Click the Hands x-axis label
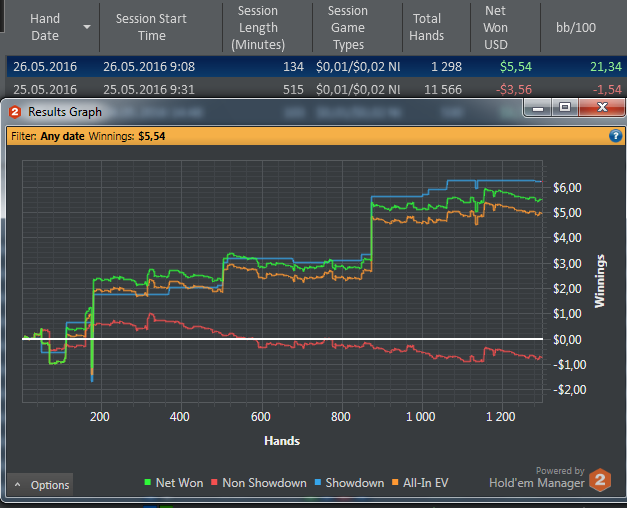The width and height of the screenshot is (627, 508). pos(282,441)
